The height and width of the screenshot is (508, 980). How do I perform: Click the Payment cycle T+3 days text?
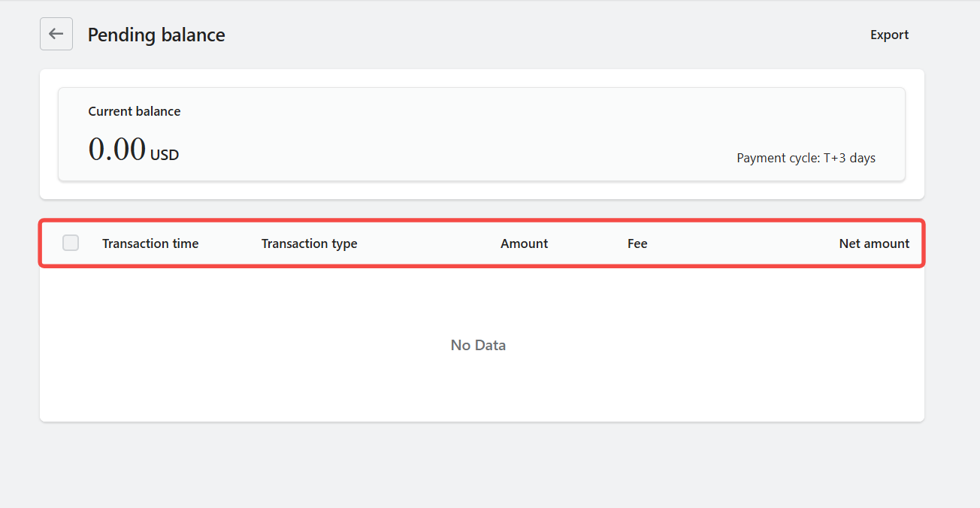click(x=806, y=158)
